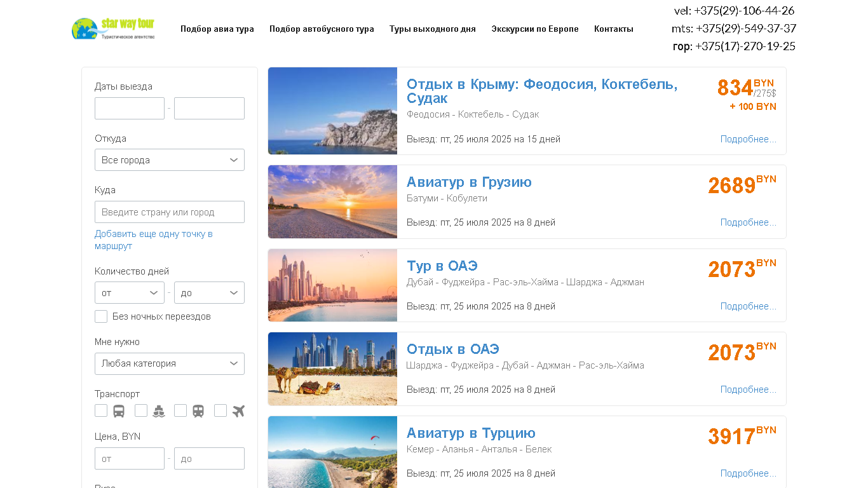This screenshot has height=488, width=868.
Task: Open the 'Все города' departure dropdown
Action: (x=170, y=160)
